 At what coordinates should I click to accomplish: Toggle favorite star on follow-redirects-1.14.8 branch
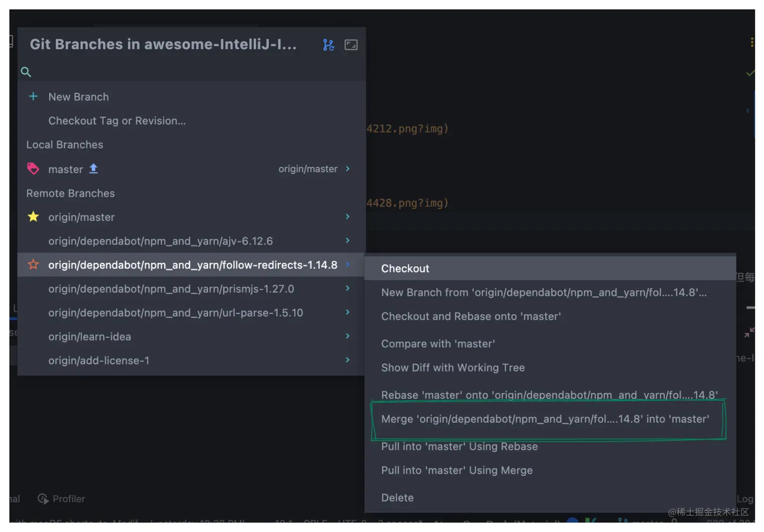tap(33, 264)
